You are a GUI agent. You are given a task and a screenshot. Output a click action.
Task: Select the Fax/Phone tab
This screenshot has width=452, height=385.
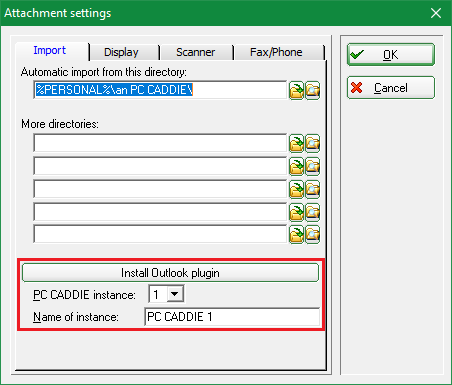pos(276,52)
